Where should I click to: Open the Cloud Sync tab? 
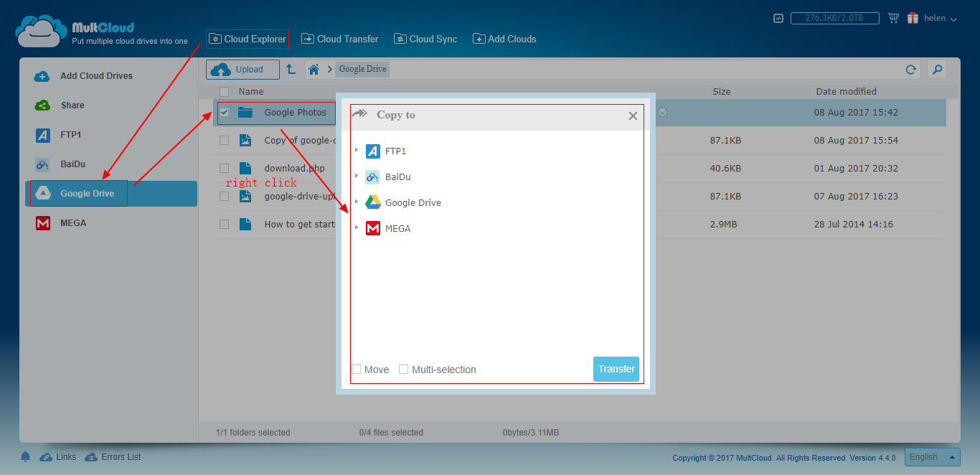[425, 39]
